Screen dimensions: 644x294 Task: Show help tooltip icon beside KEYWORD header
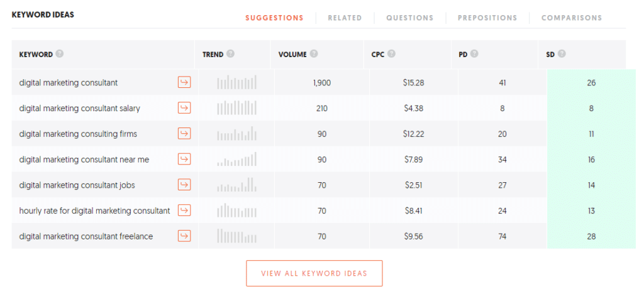coord(60,54)
